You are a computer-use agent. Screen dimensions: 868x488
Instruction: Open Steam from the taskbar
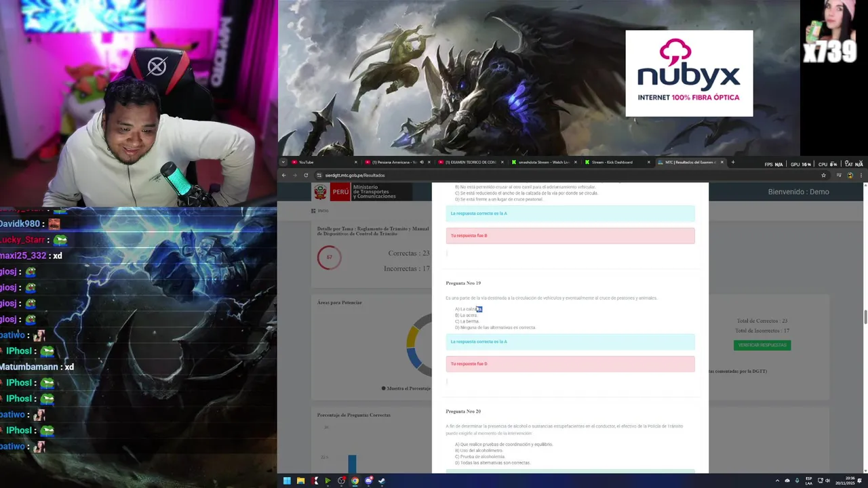click(382, 481)
